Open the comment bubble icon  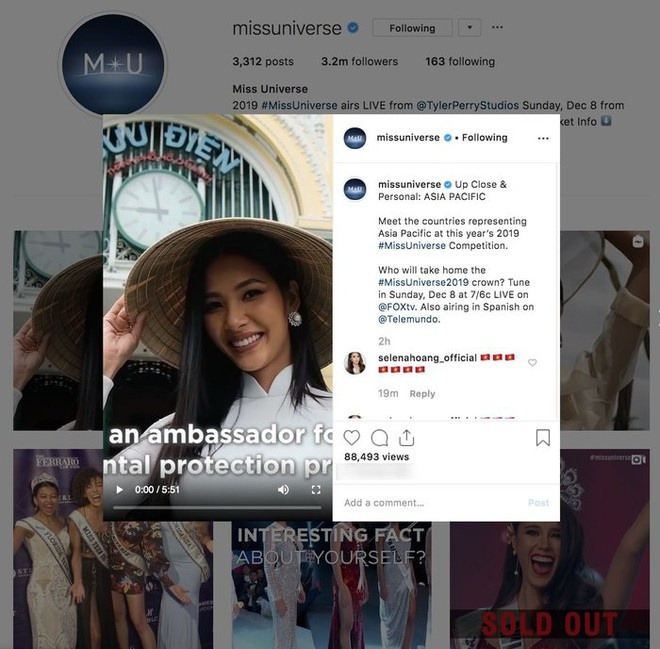pos(379,438)
